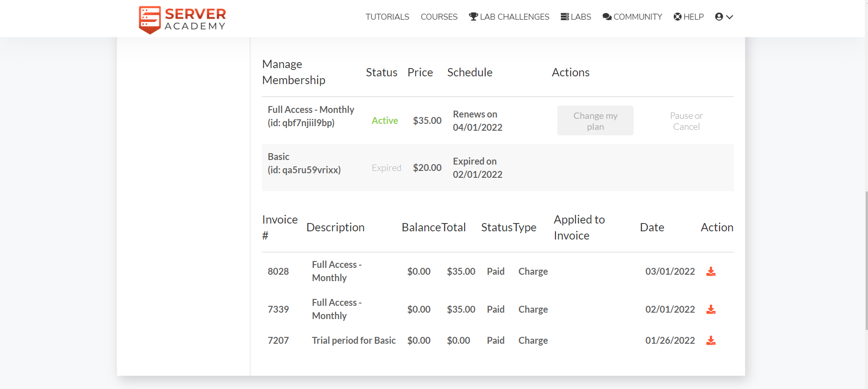Open the user account dropdown menu
868x389 pixels.
pyautogui.click(x=719, y=16)
